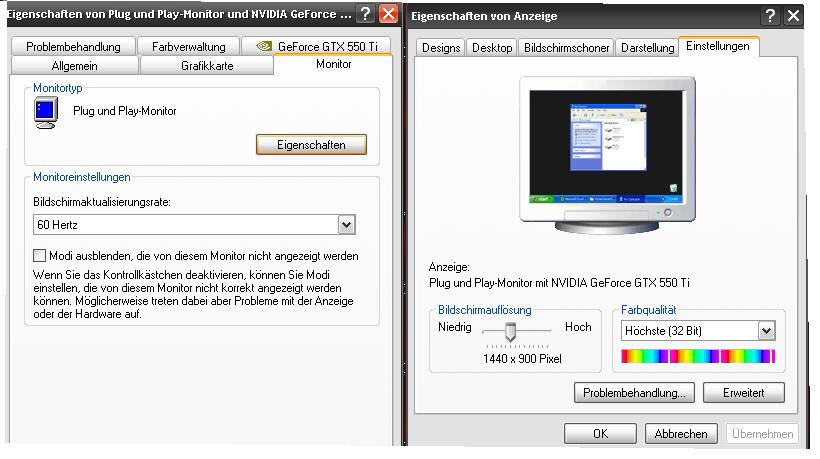The image size is (820, 459).
Task: Open the Farbqualität dropdown arrow
Action: tap(766, 330)
